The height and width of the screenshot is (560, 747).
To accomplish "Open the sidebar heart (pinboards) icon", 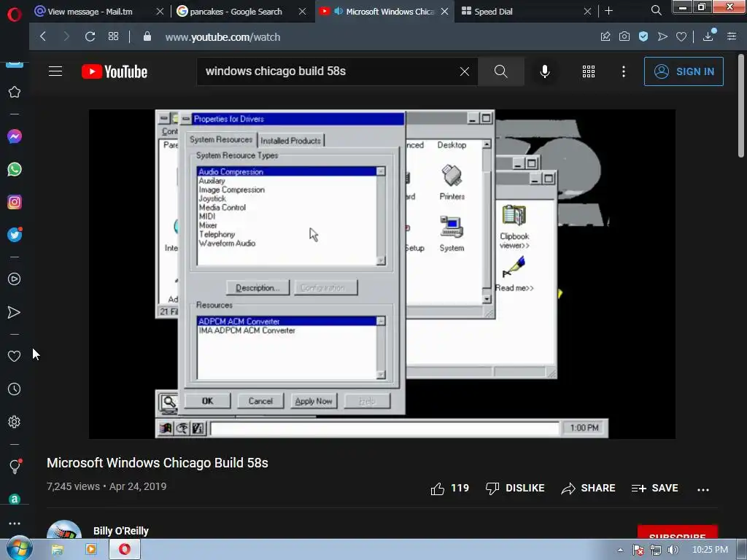I will tap(15, 356).
